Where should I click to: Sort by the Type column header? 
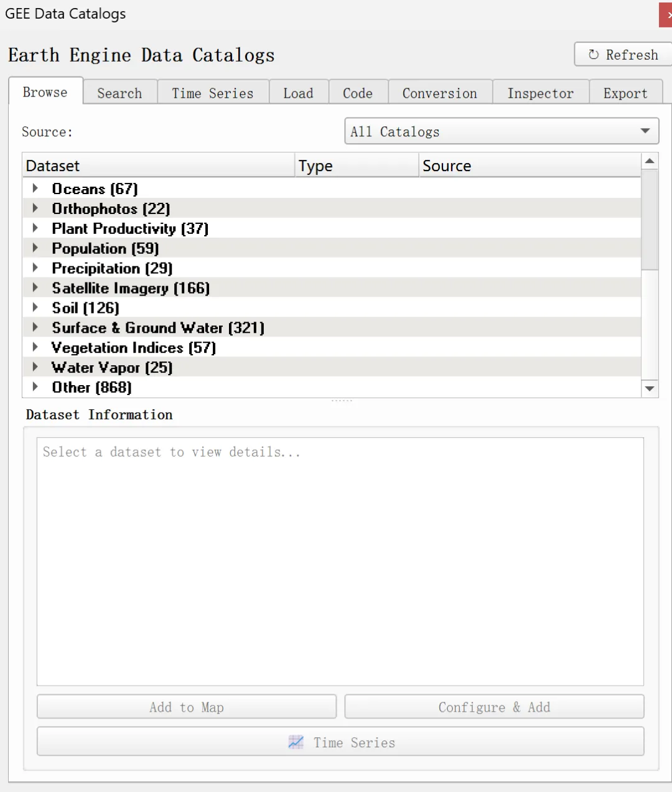[357, 165]
